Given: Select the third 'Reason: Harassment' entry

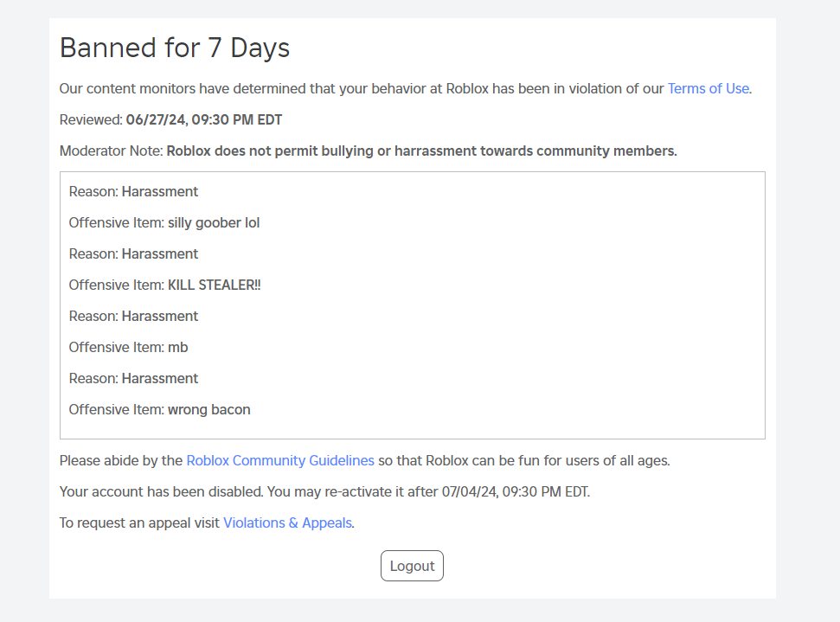Looking at the screenshot, I should 133,316.
